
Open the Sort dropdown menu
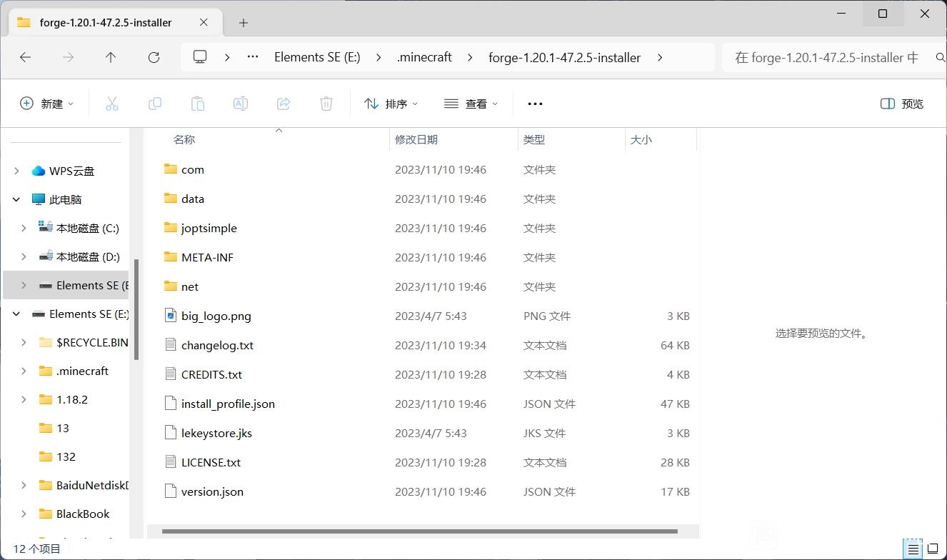pyautogui.click(x=391, y=104)
